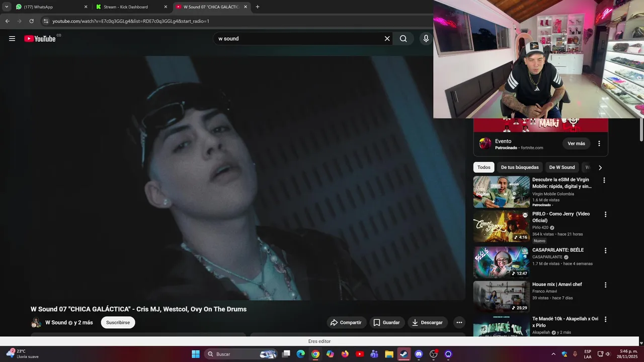Open Steam from taskbar
The image size is (644, 362).
click(404, 354)
